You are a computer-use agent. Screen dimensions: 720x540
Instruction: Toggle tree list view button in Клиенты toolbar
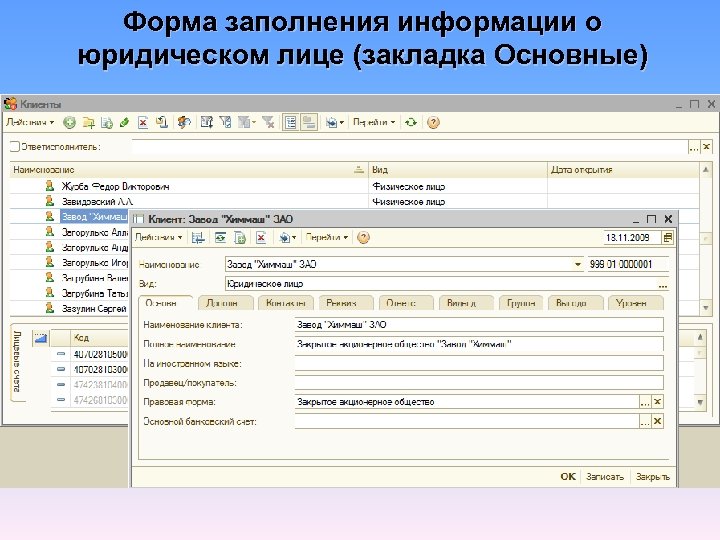pyautogui.click(x=291, y=123)
